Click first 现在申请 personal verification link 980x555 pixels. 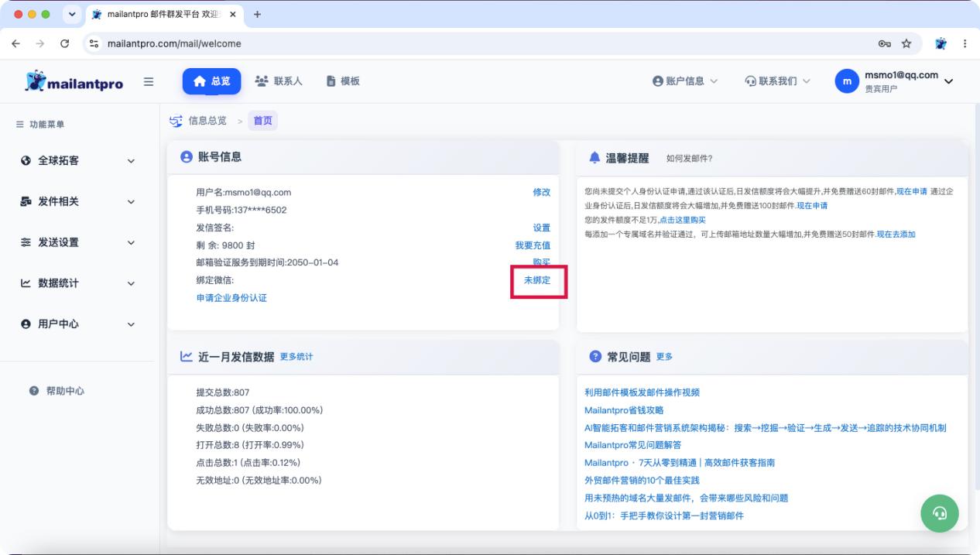(x=911, y=192)
